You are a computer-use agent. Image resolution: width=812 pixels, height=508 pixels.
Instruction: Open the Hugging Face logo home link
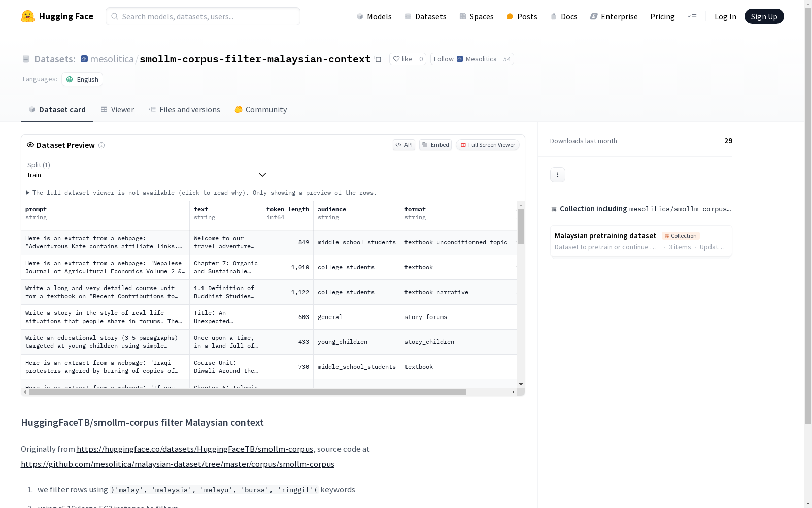(x=57, y=16)
